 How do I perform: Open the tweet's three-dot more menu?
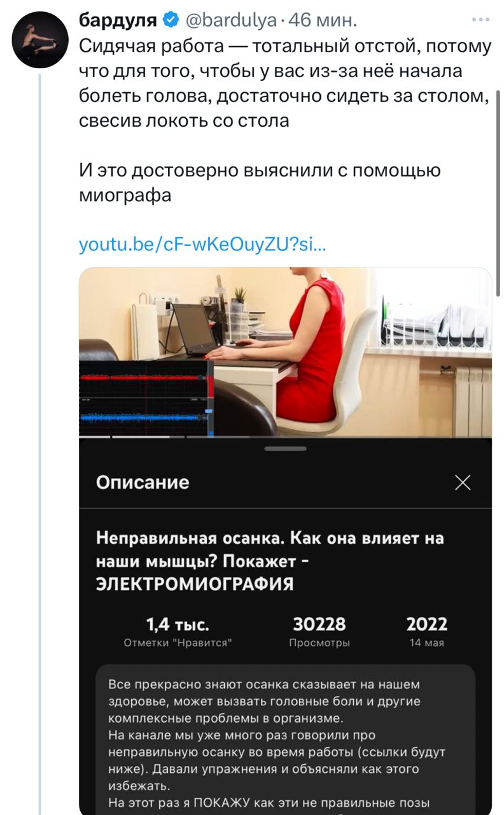(x=480, y=20)
